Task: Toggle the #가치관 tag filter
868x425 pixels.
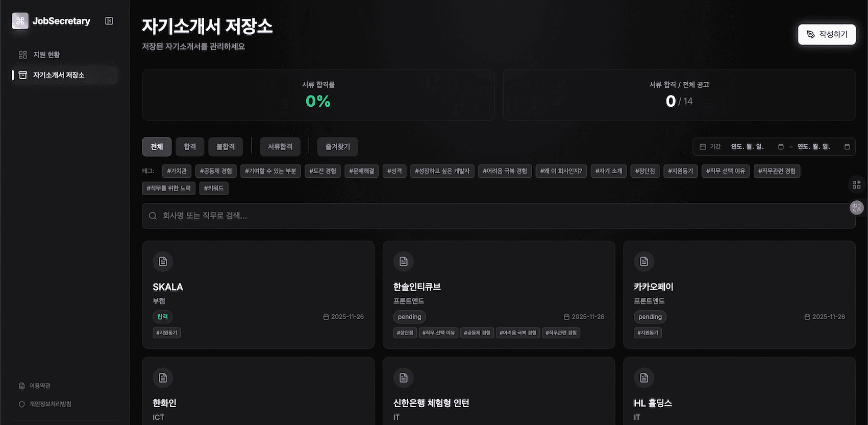Action: click(177, 171)
